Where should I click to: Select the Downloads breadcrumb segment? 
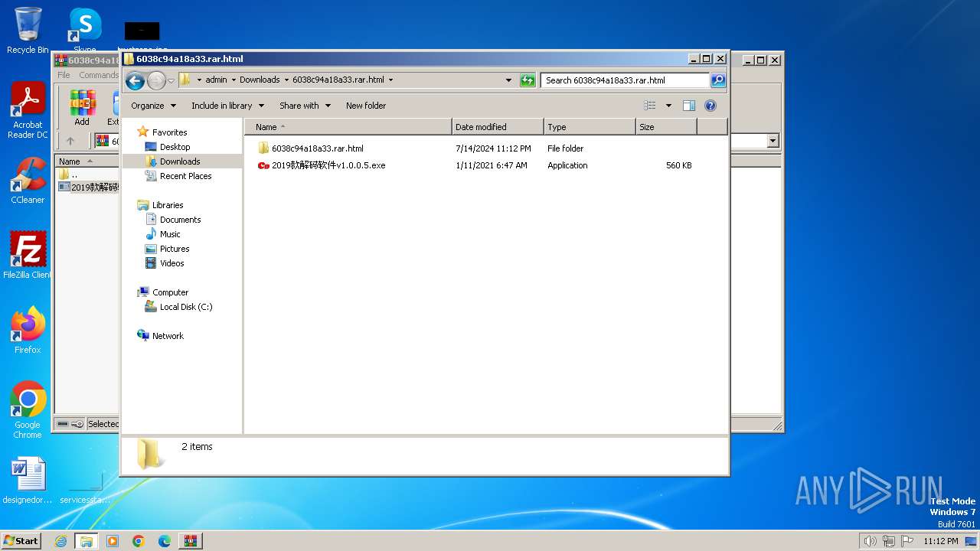[260, 80]
